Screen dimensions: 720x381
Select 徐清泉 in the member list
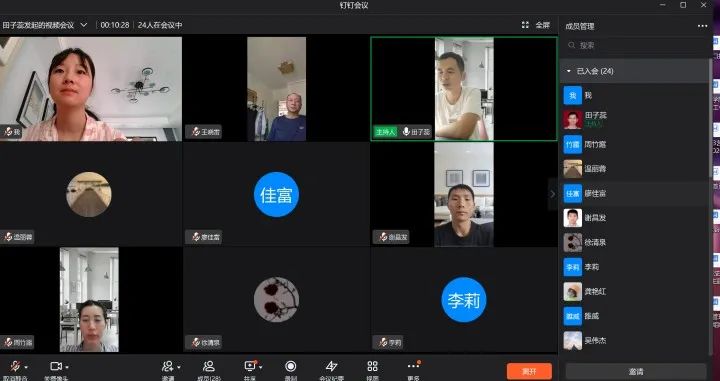coord(634,242)
